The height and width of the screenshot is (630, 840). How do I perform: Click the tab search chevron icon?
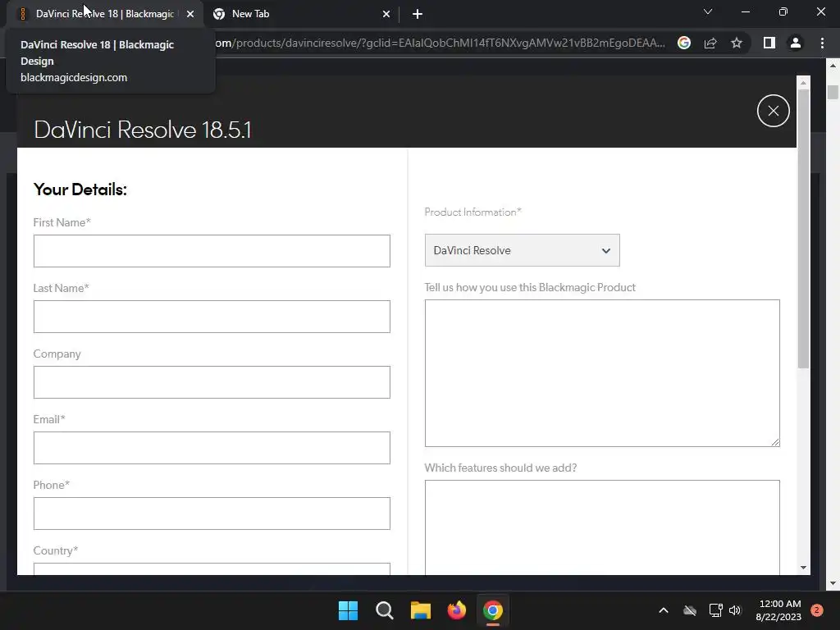(x=708, y=11)
